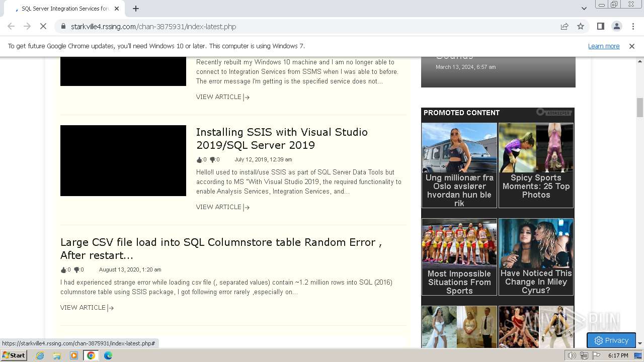Viewport: 644px width, 362px height.
Task: Open the Chrome profile avatar
Action: coord(616,27)
